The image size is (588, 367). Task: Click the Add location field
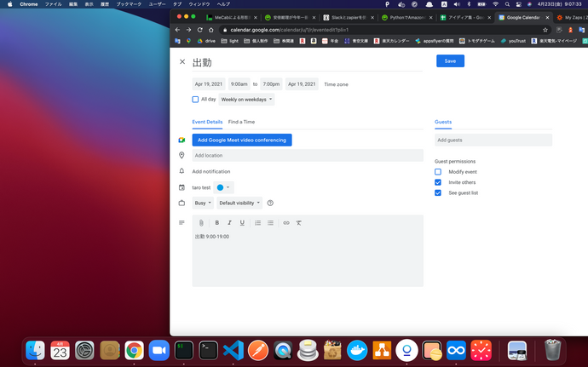tap(308, 155)
